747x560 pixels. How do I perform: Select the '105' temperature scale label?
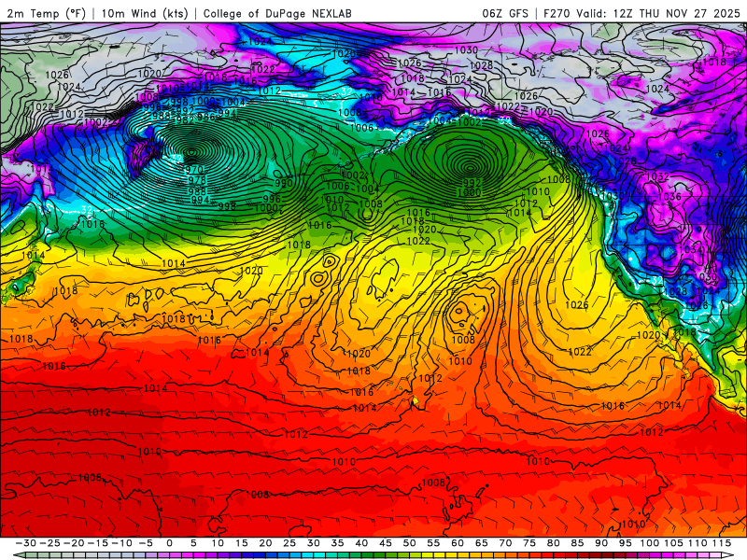[673, 543]
